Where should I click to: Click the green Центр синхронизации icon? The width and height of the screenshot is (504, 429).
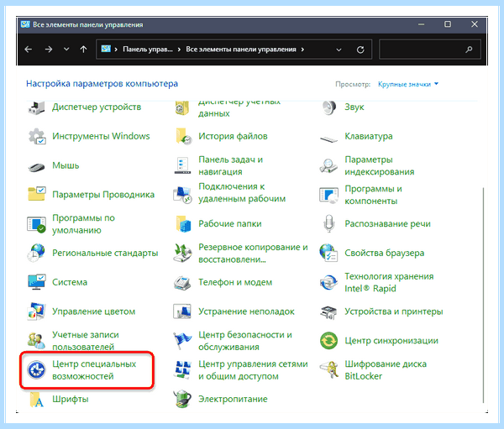[x=328, y=340]
